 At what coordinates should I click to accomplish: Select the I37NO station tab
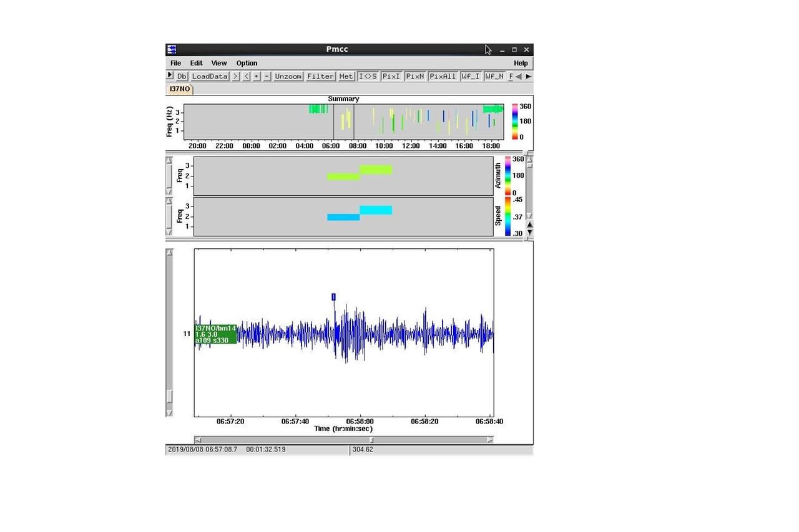coord(180,89)
